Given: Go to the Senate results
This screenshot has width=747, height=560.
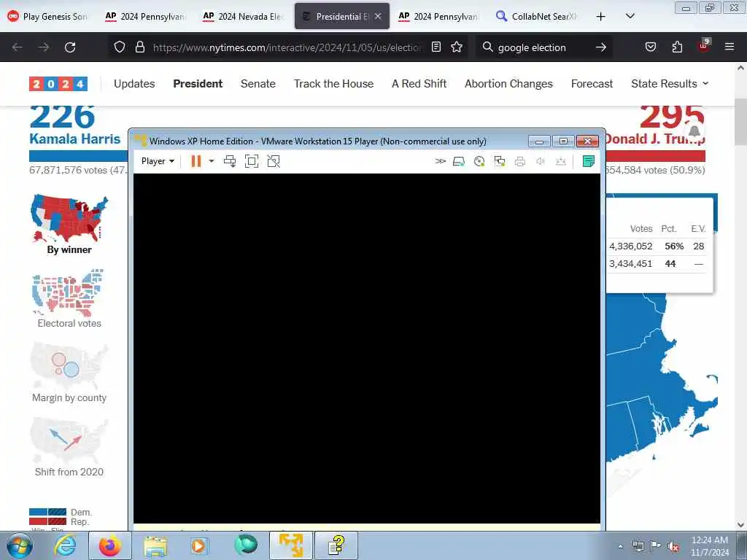Looking at the screenshot, I should tap(258, 84).
